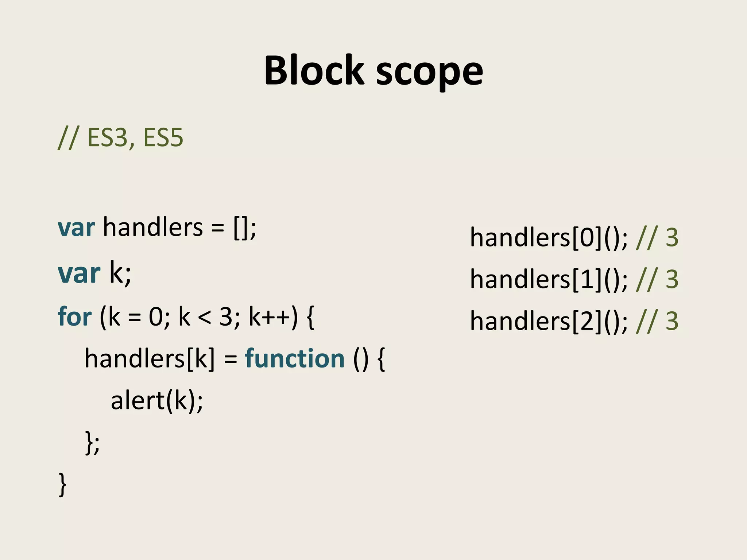Click the "handlers[0]();" call
The width and height of the screenshot is (747, 560).
point(549,238)
